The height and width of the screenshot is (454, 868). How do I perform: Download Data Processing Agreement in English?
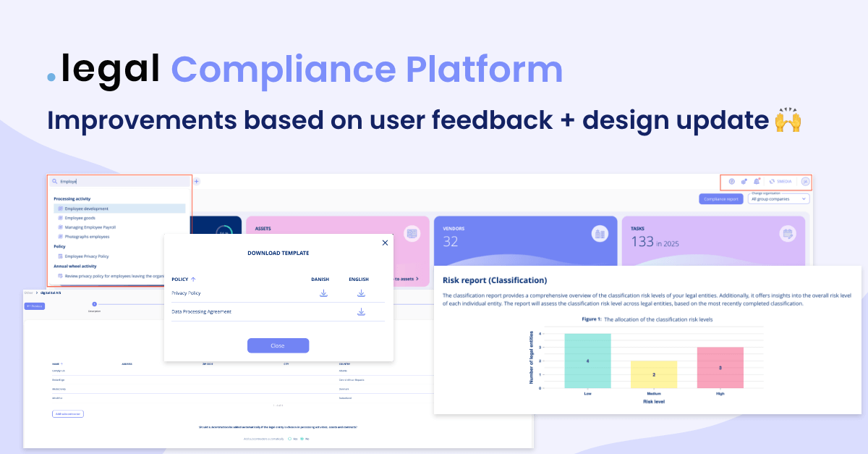tap(361, 312)
